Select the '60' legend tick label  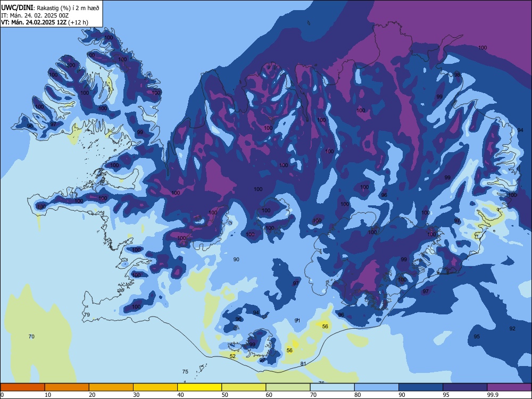(x=269, y=395)
